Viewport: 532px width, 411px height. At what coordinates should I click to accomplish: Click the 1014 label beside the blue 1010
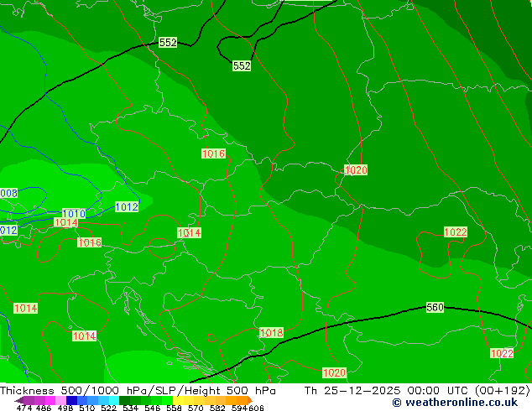pyautogui.click(x=65, y=223)
